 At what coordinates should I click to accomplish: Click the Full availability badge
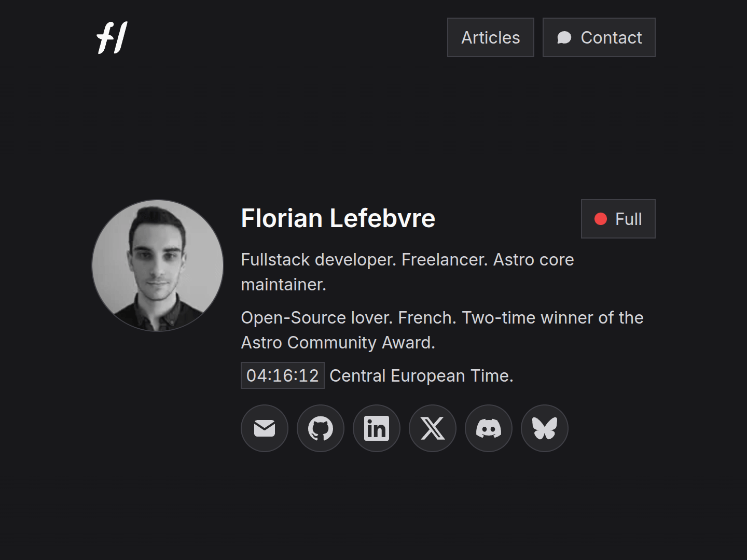[x=618, y=219]
